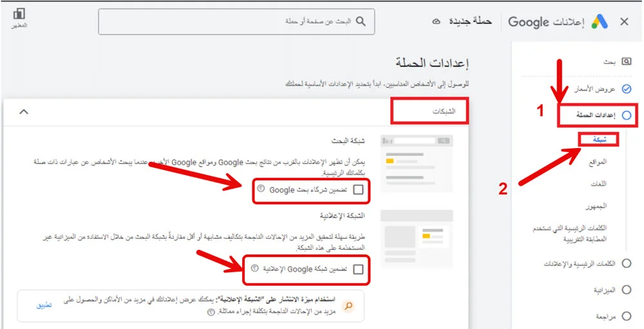Image resolution: width=644 pixels, height=329 pixels.
Task: Click the display network preview thumbnail
Action: pos(417,239)
